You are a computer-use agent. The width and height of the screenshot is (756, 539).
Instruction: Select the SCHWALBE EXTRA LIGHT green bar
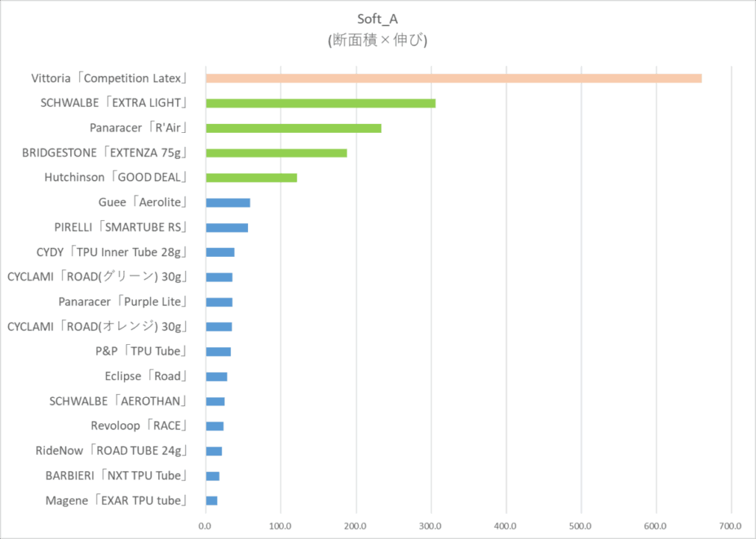pyautogui.click(x=320, y=103)
